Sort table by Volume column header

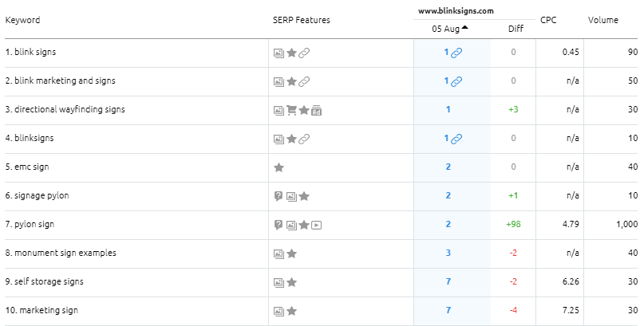[x=603, y=19]
